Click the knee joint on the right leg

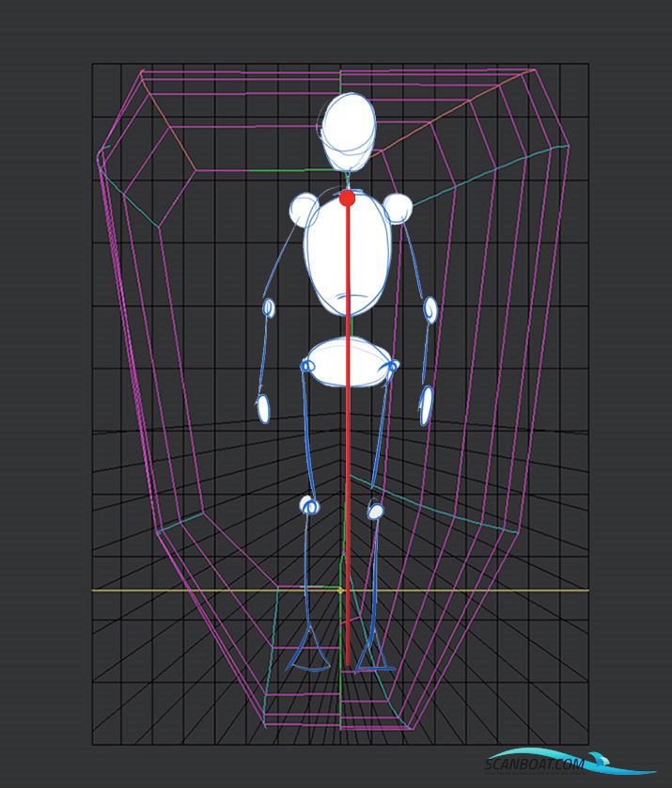click(375, 511)
